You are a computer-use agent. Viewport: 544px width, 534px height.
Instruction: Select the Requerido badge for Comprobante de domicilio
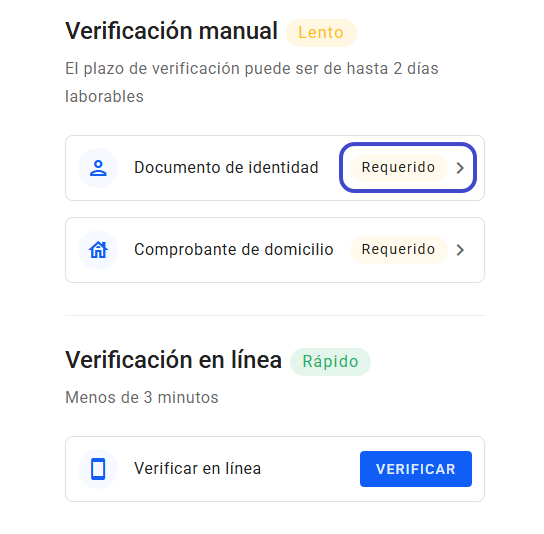coord(399,249)
